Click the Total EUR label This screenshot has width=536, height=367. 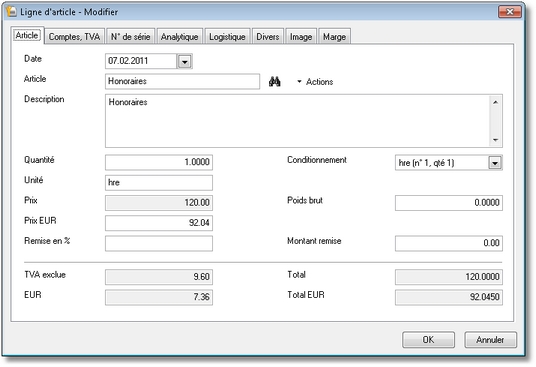point(306,295)
